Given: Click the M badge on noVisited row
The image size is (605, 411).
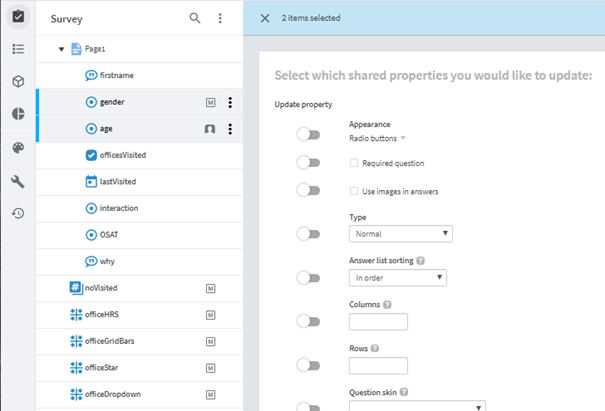Looking at the screenshot, I should 210,288.
